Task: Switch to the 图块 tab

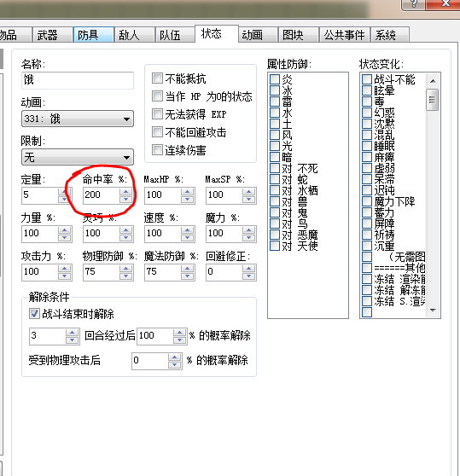Action: point(299,35)
